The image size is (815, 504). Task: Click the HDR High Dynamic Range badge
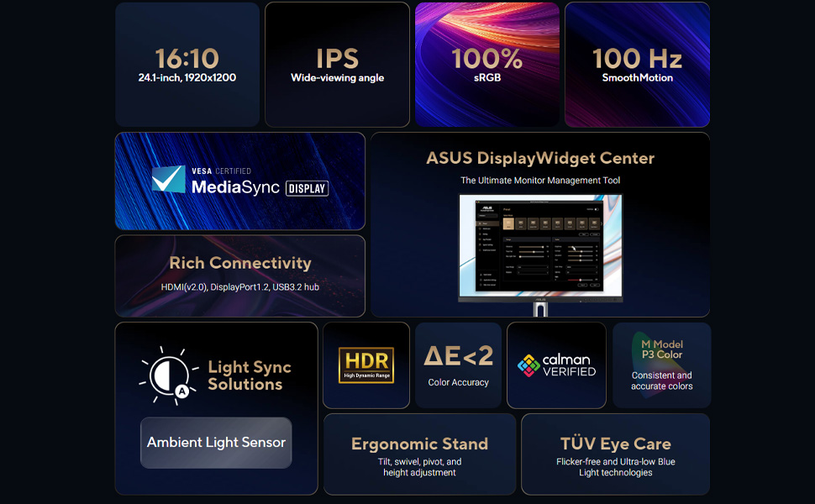pyautogui.click(x=366, y=365)
